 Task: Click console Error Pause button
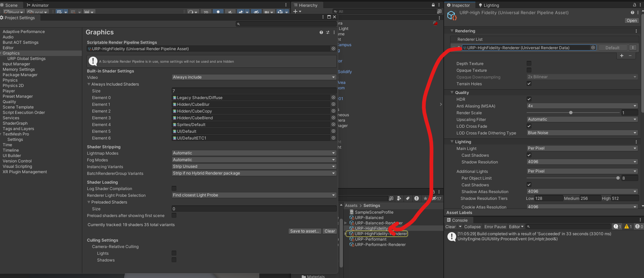[x=495, y=227]
